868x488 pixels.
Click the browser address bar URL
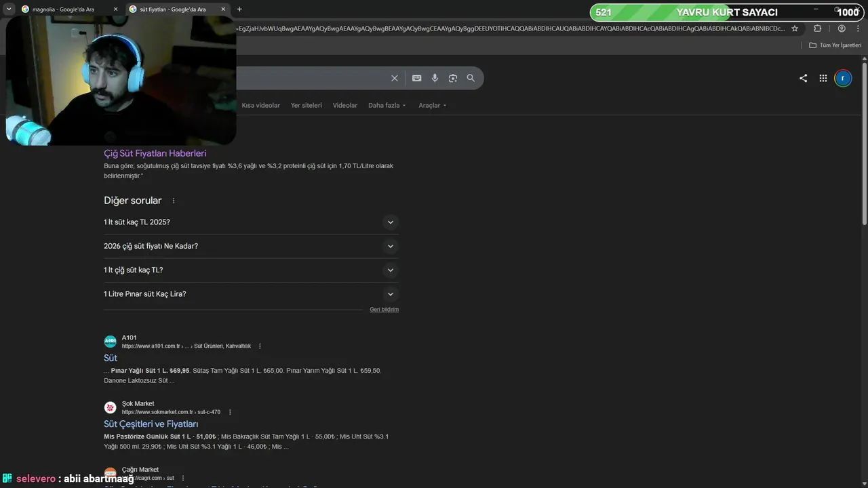[x=511, y=28]
